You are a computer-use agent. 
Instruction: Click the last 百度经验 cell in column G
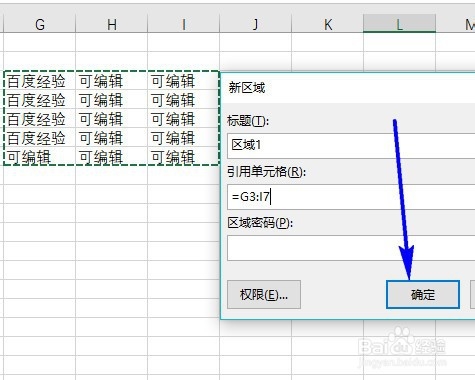point(40,137)
